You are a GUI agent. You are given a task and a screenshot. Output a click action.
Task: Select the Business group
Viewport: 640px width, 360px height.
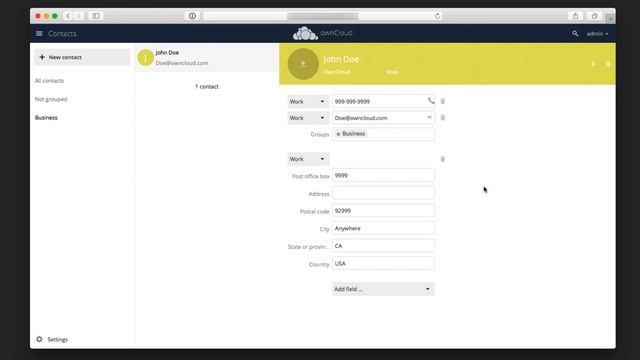46,118
